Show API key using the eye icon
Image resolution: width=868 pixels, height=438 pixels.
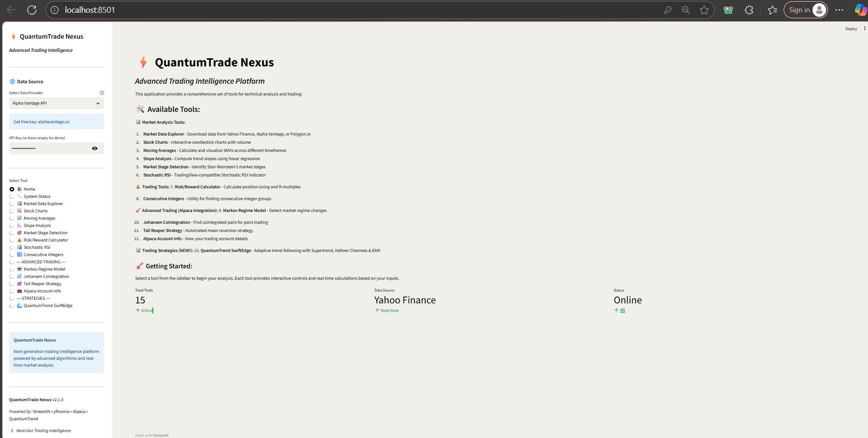(x=95, y=148)
